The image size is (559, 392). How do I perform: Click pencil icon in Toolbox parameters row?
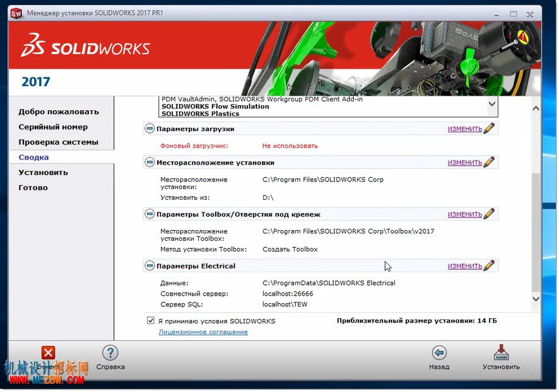tap(490, 214)
